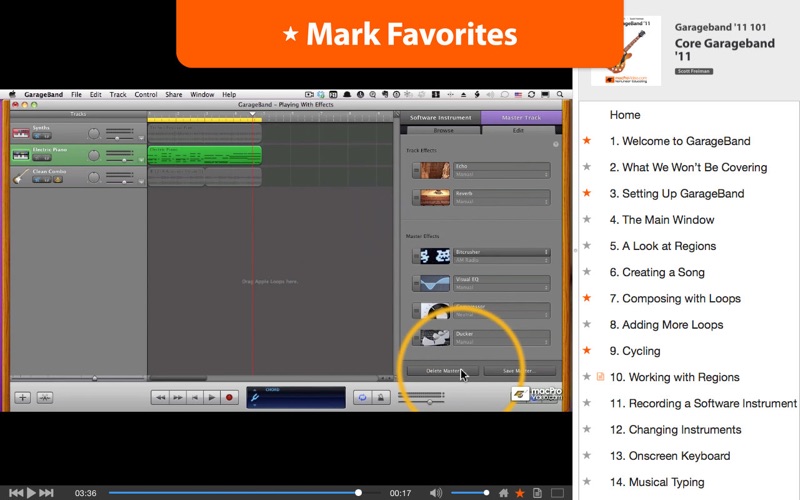
Task: Click the Save Master button
Action: point(519,371)
